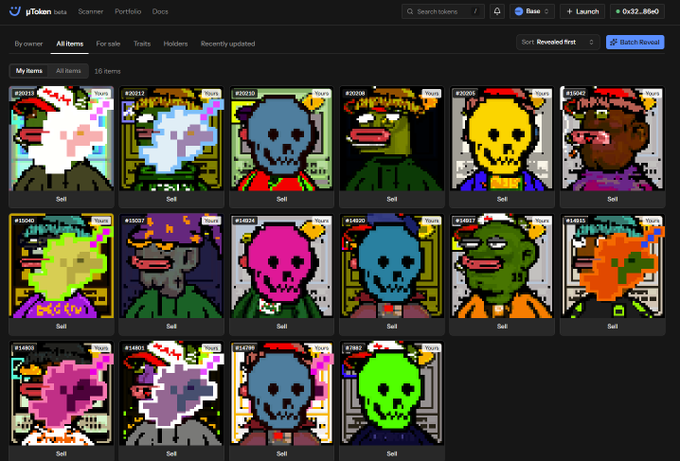The height and width of the screenshot is (461, 680).
Task: Open NFT #14915 orange blob thumbnail
Action: tap(612, 265)
